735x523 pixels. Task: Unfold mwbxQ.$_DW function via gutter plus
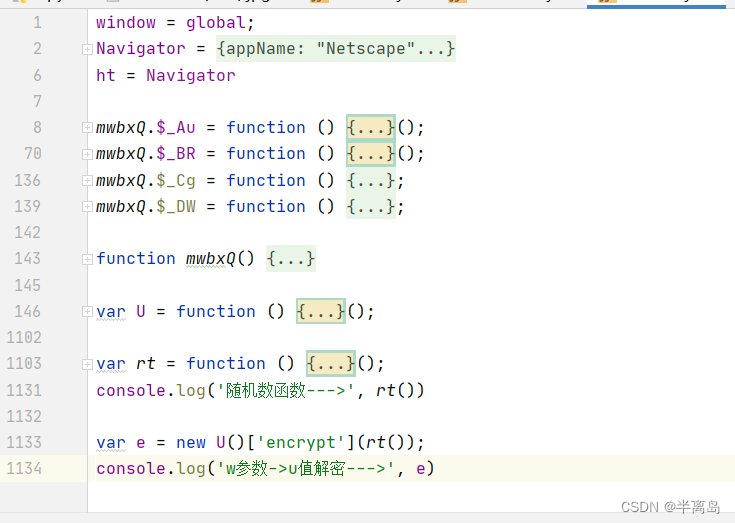click(87, 207)
